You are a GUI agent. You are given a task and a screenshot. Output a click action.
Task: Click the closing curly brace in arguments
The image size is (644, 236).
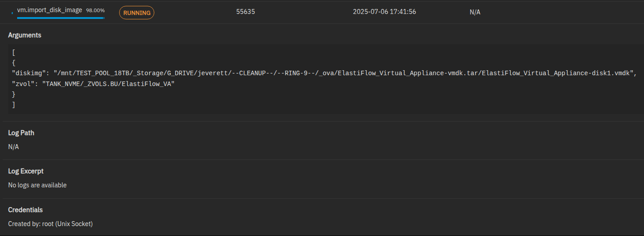[x=14, y=94]
